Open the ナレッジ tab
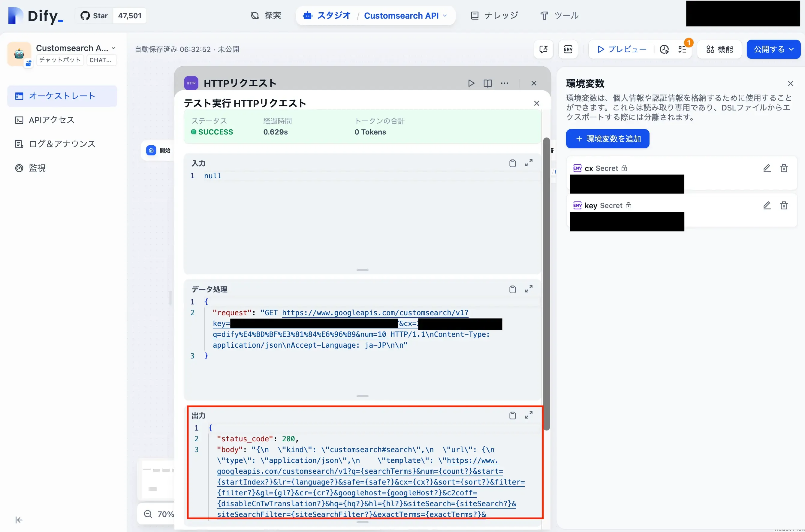 click(495, 16)
